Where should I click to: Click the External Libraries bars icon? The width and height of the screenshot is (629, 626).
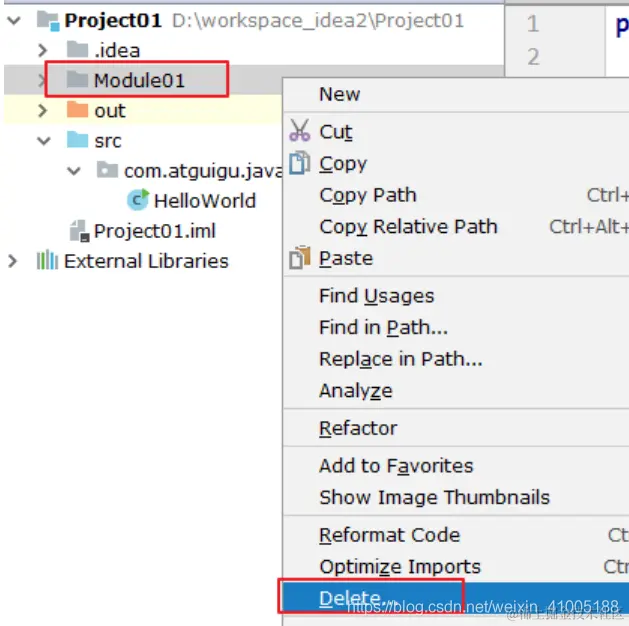click(x=47, y=260)
